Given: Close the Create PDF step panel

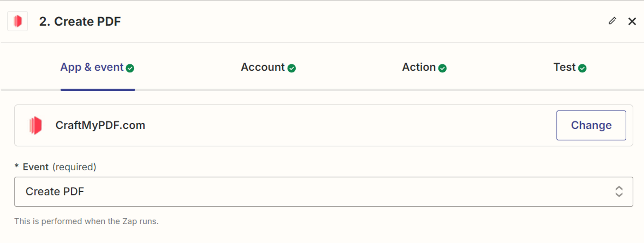Looking at the screenshot, I should tap(632, 21).
